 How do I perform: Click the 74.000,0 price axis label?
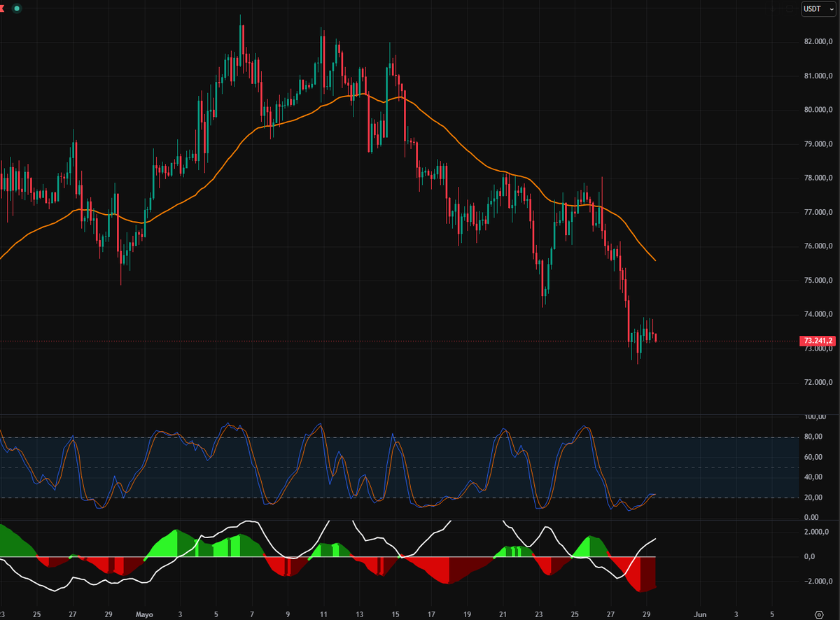click(818, 314)
